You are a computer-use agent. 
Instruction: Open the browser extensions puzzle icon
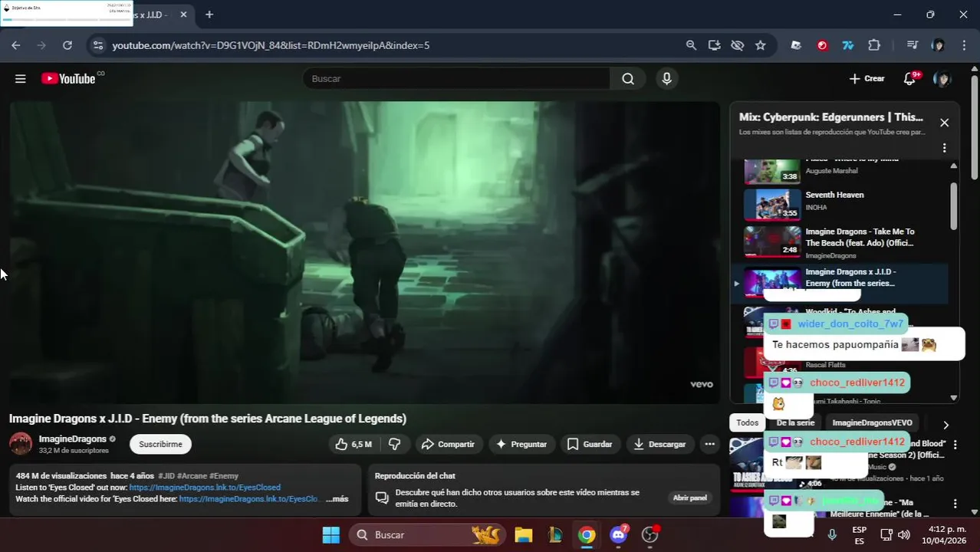pos(873,45)
